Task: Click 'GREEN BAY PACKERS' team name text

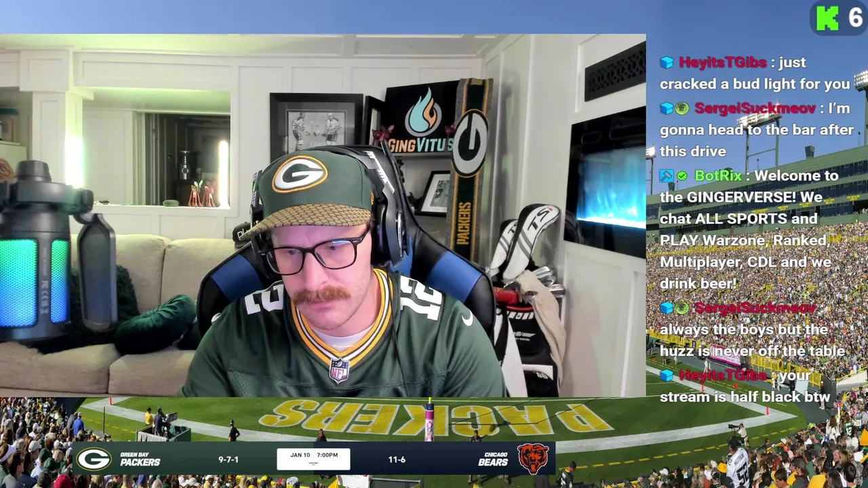Action: (140, 460)
